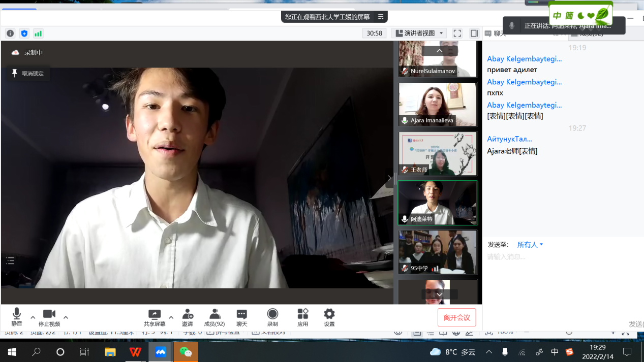Viewport: 644px width, 362px height.
Task: Click the Record (录制) button icon
Action: click(272, 317)
